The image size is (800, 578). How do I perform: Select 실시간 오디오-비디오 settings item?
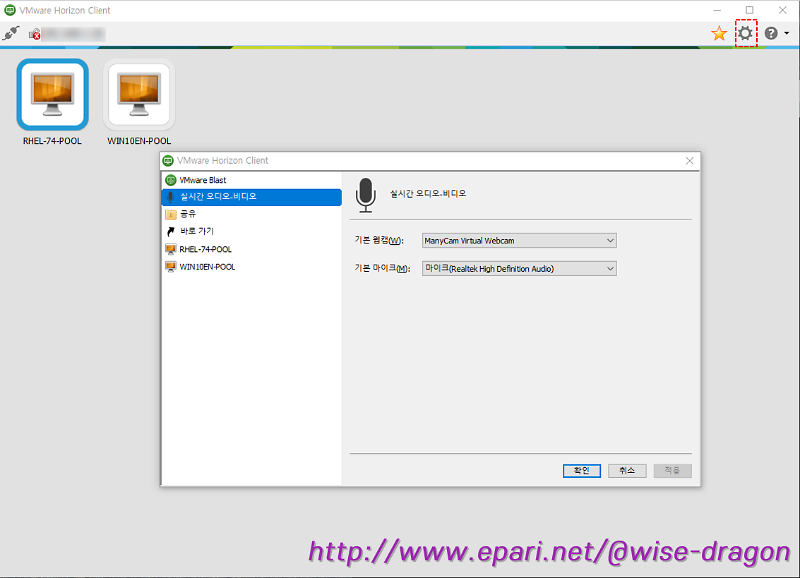[x=252, y=197]
